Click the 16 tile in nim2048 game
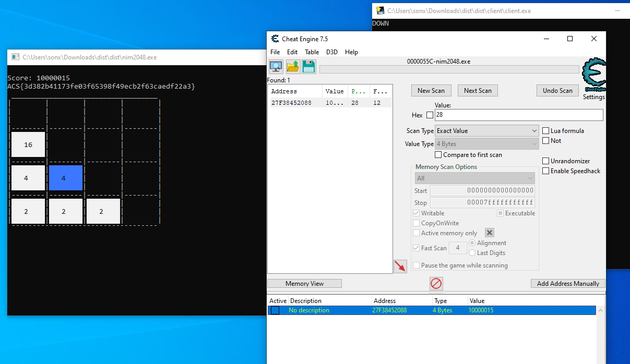Image resolution: width=630 pixels, height=364 pixels. [x=28, y=144]
